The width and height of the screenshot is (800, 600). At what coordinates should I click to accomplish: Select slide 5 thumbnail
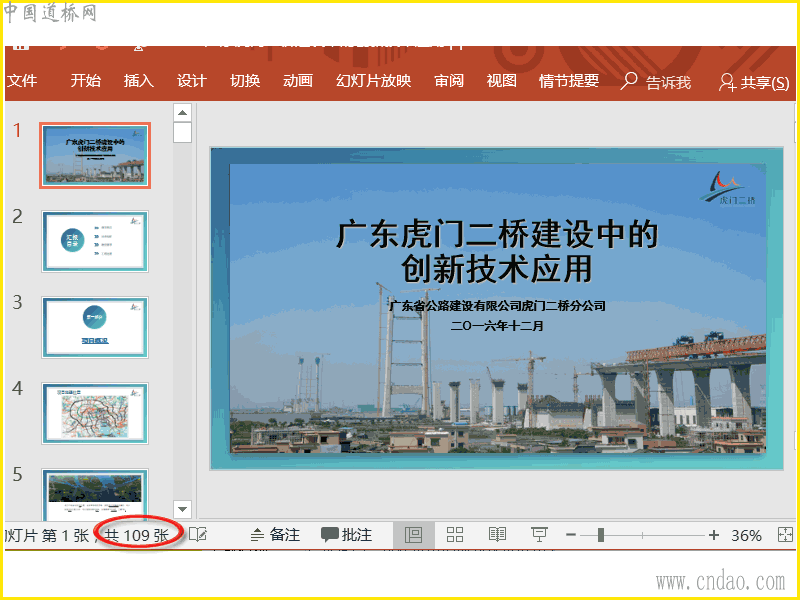point(95,494)
